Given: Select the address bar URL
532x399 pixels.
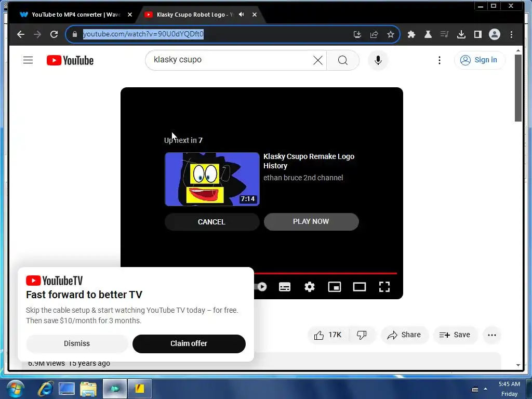Looking at the screenshot, I should (143, 34).
